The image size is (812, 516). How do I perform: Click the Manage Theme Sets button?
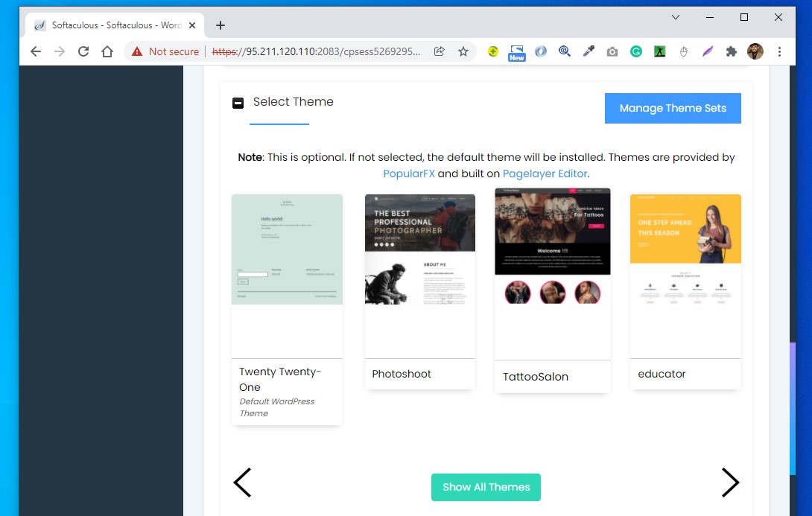[672, 108]
